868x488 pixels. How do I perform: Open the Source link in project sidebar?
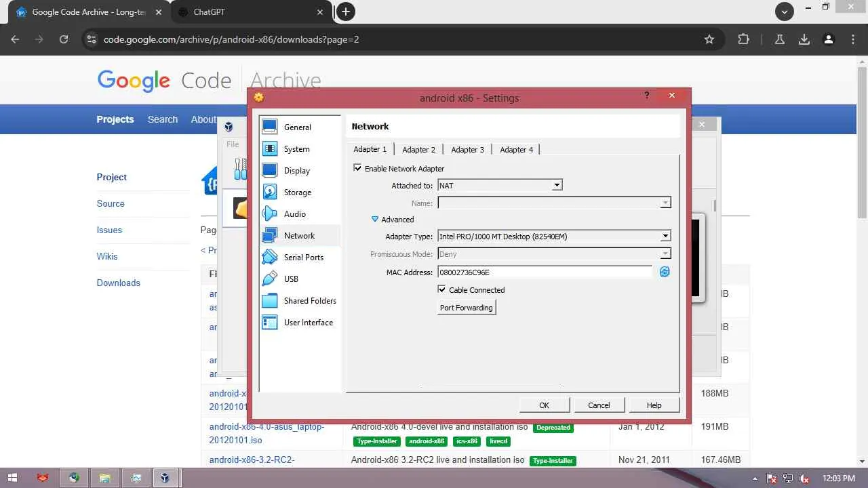111,203
